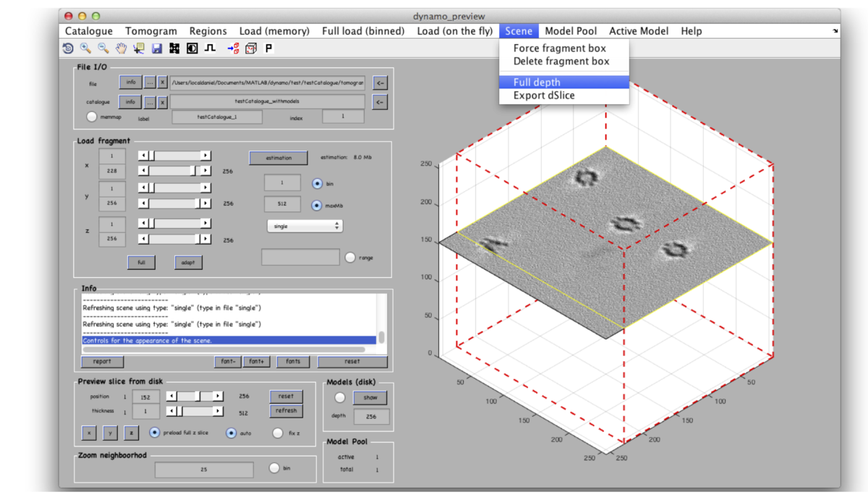Click the rotate view icon in toolbar
The width and height of the screenshot is (868, 500).
(x=69, y=48)
